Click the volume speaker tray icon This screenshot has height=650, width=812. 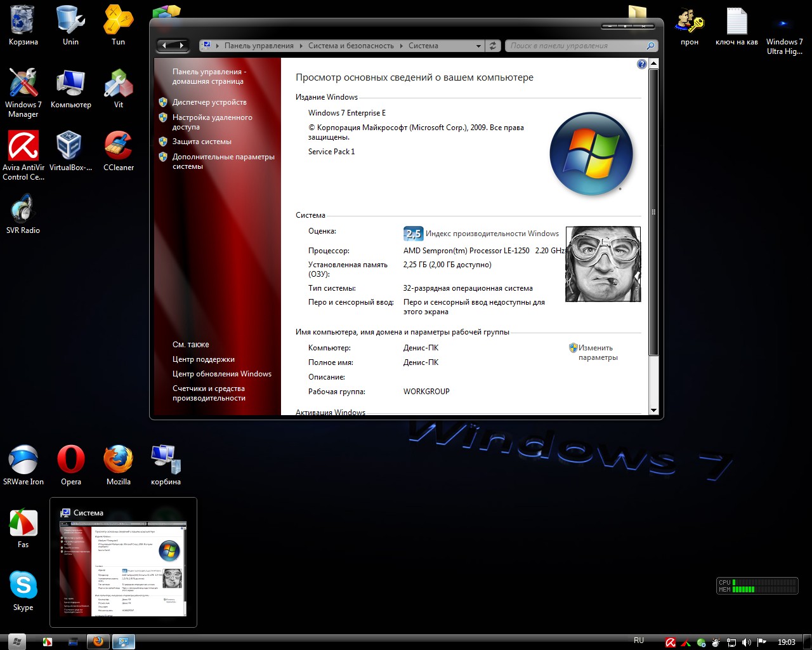(746, 642)
